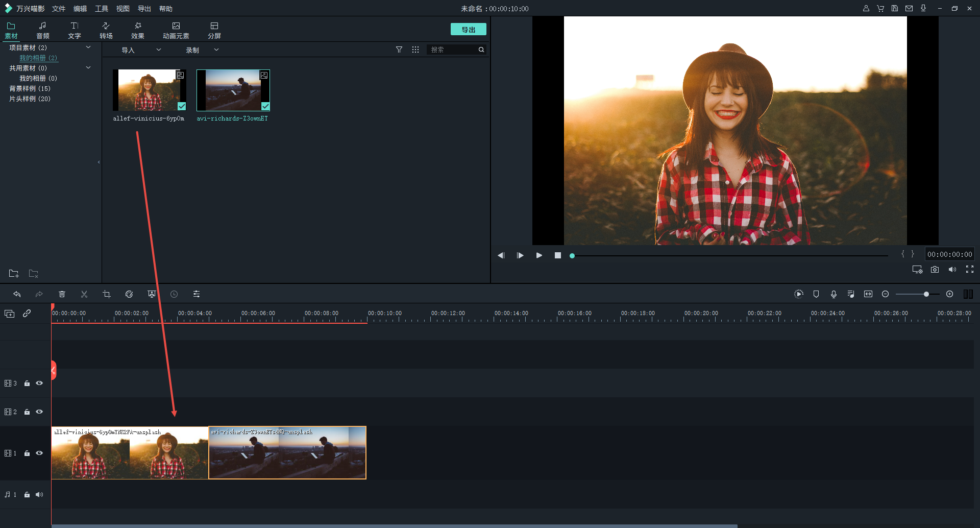
Task: Click the timeline zoom slider handle
Action: (x=926, y=294)
